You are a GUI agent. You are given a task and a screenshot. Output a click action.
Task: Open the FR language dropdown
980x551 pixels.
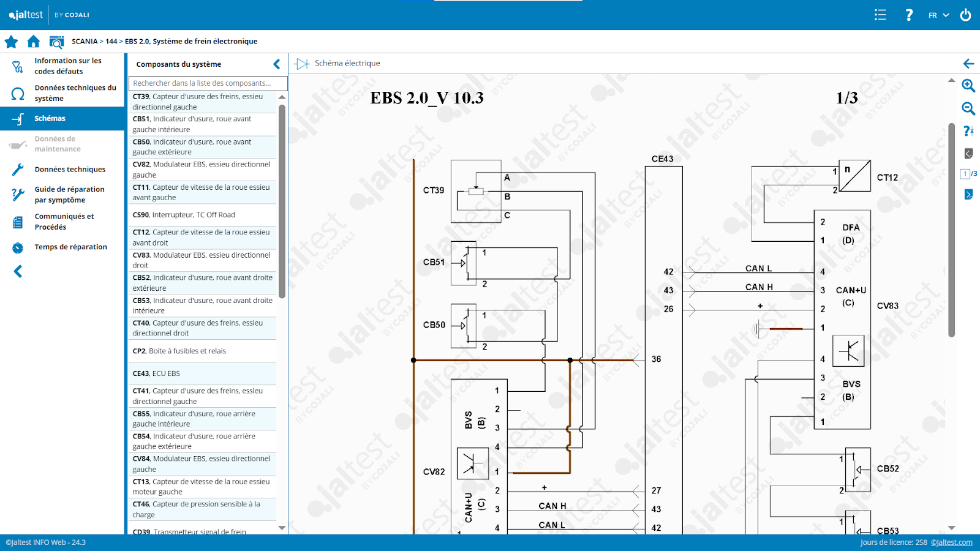938,15
